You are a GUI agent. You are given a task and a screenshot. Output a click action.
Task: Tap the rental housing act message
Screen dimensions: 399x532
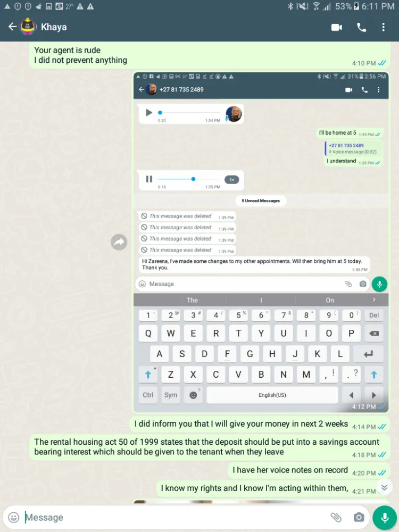209,447
